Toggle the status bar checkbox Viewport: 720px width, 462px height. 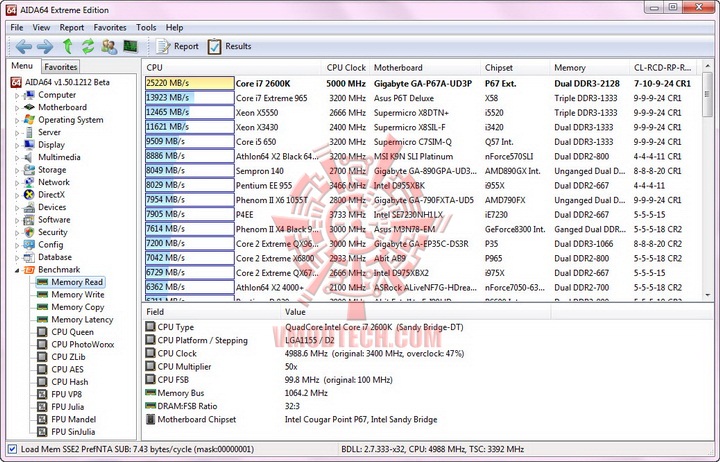pyautogui.click(x=12, y=449)
